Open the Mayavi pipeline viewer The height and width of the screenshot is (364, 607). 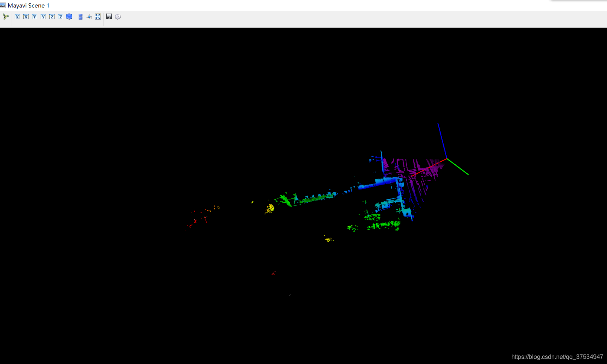(x=6, y=17)
